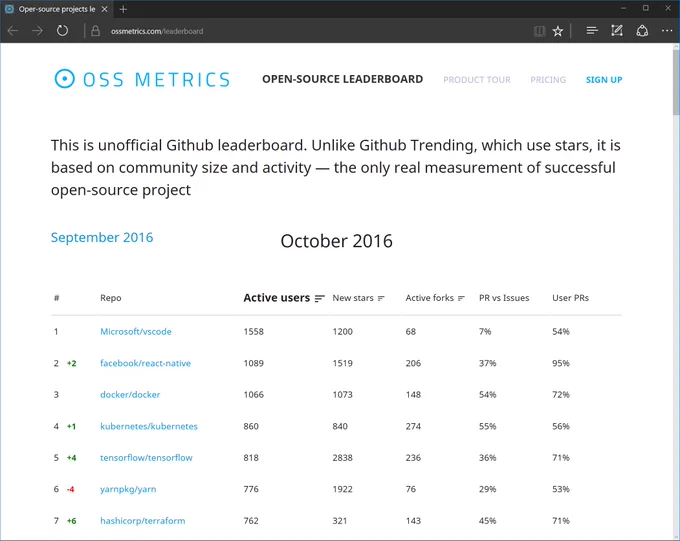Screen dimensions: 680x541
Task: Open browser More actions menu
Action: (667, 31)
